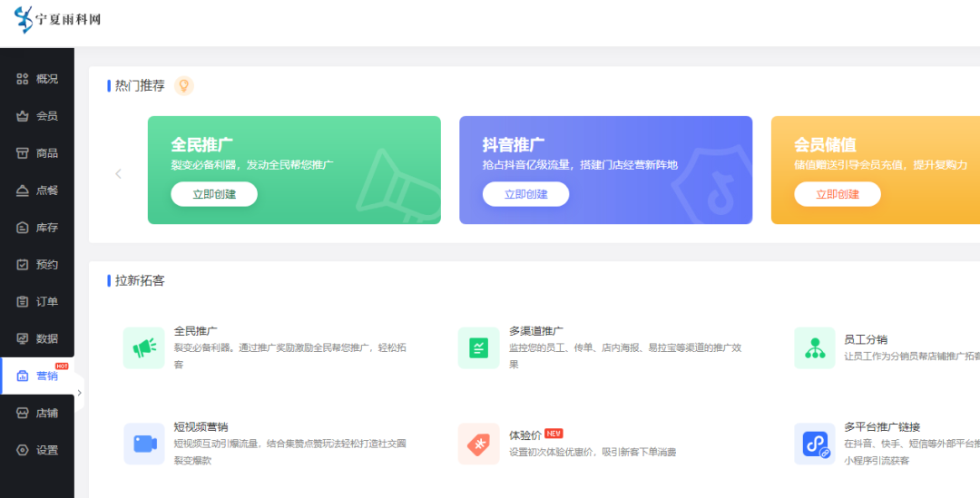Image resolution: width=980 pixels, height=498 pixels.
Task: Go to previous carousel banner with left arrow
Action: click(118, 173)
